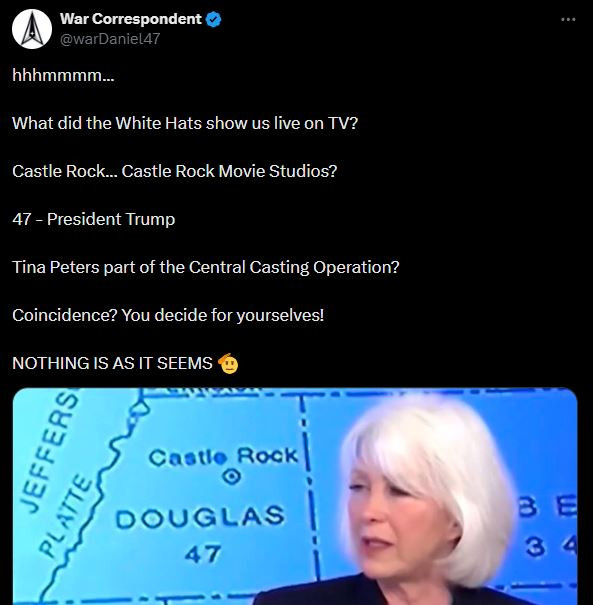Open the War Correspondent display name link
The height and width of the screenshot is (605, 593).
click(131, 19)
